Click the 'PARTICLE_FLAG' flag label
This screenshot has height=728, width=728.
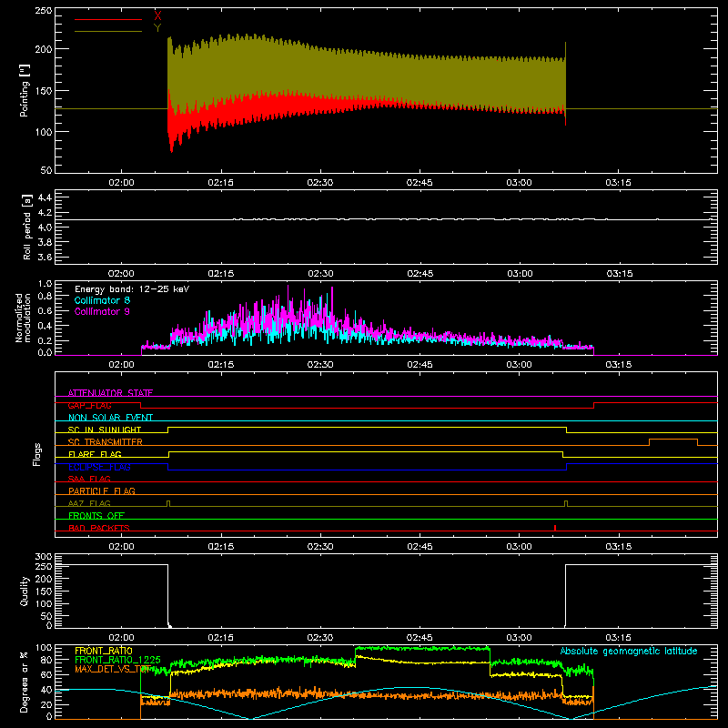tap(102, 490)
